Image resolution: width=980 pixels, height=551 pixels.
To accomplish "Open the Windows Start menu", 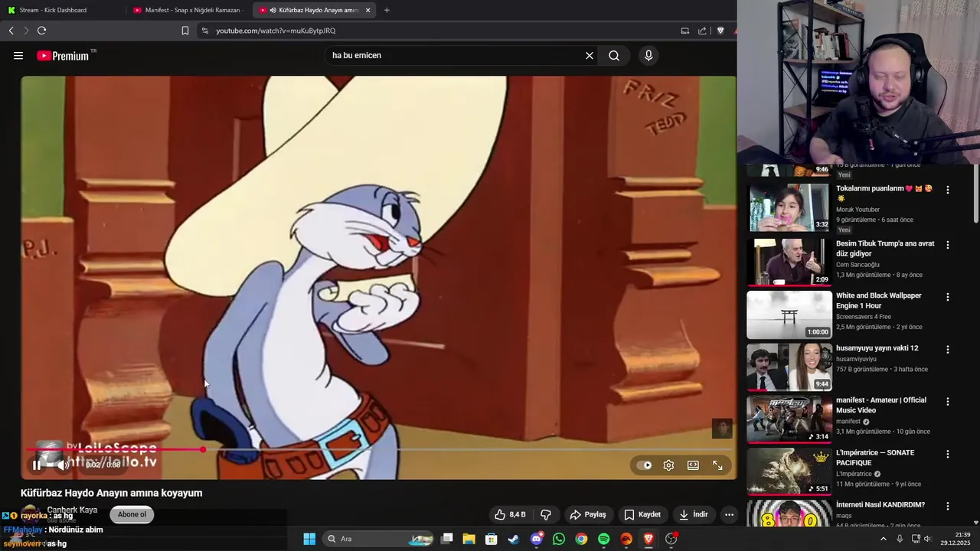I will coord(309,539).
